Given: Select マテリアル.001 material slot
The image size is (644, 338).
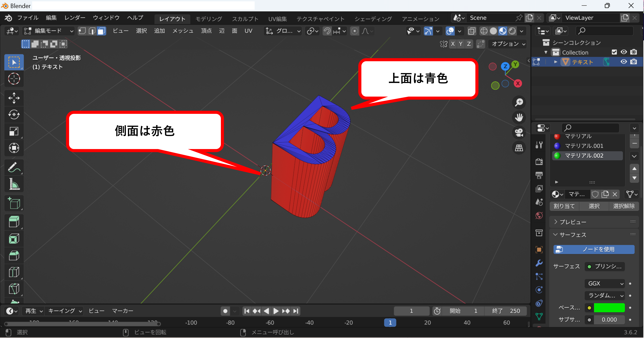Looking at the screenshot, I should (x=584, y=146).
